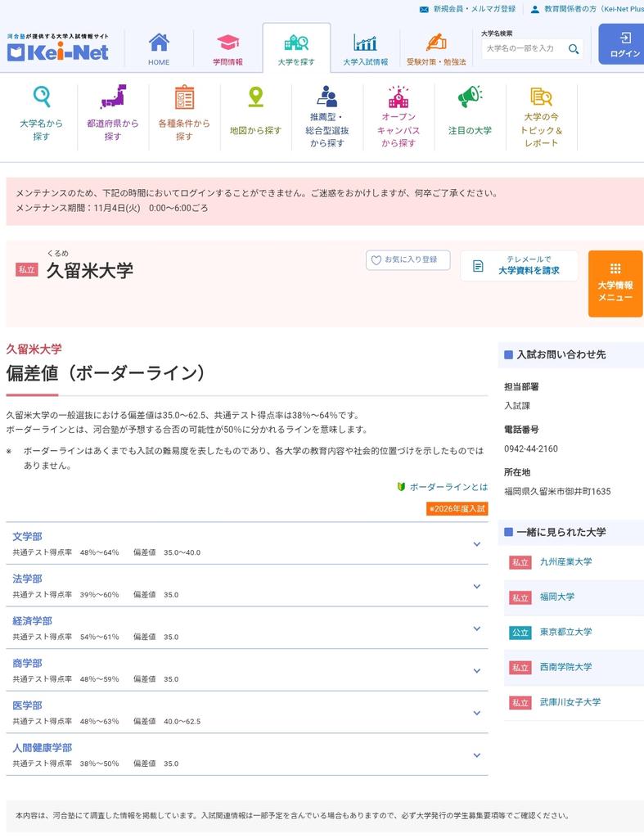Click the 医学部 faculty heading
The image size is (644, 838).
[x=27, y=705]
